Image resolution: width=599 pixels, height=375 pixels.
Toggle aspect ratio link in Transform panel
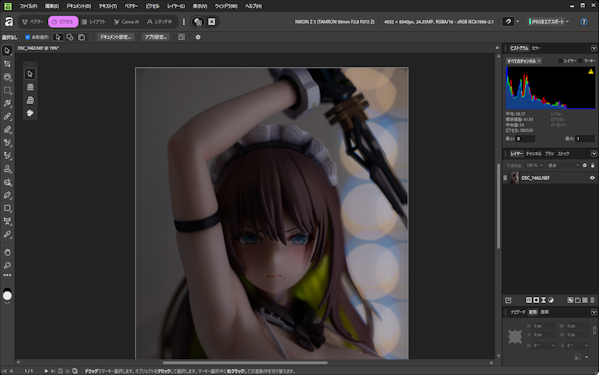594,330
